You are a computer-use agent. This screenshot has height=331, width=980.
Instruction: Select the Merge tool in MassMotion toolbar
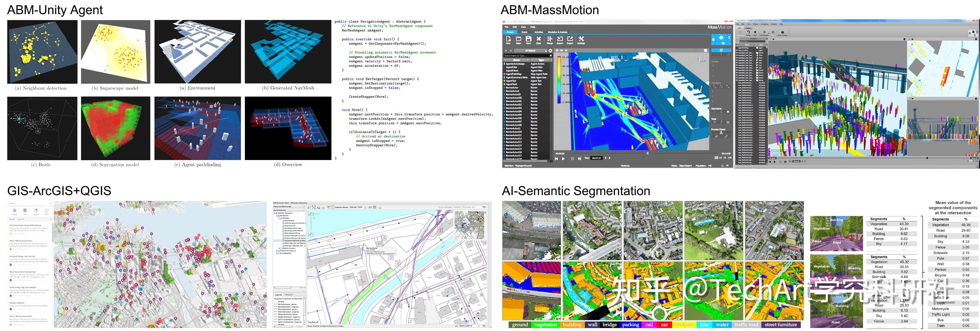(550, 40)
